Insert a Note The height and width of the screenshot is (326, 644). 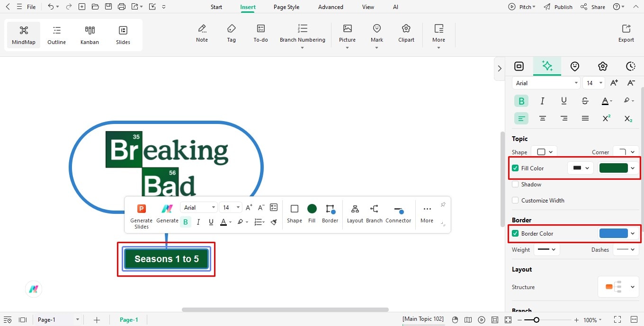[x=202, y=34]
